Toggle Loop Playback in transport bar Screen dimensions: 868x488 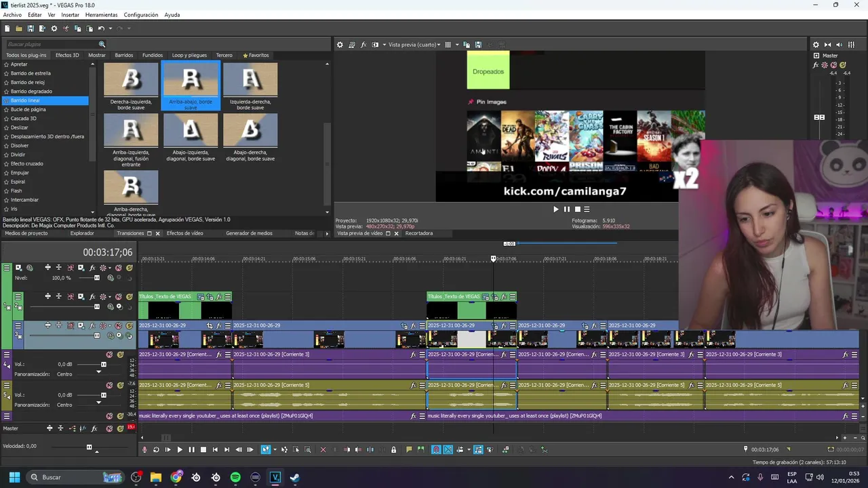[156, 449]
